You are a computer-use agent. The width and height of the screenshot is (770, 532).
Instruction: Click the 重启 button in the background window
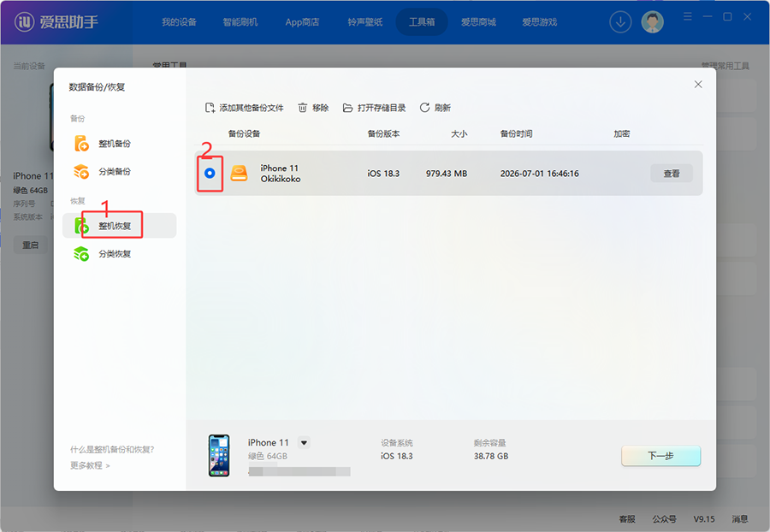(31, 245)
